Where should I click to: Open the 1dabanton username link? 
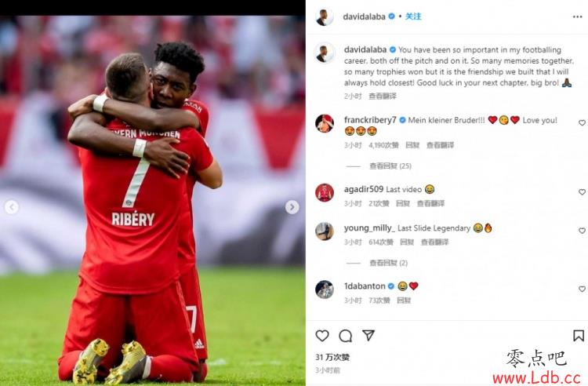tap(365, 286)
